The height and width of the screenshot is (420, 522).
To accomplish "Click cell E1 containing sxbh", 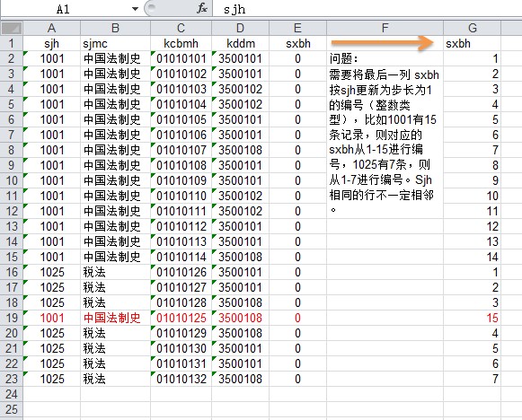I will click(x=297, y=43).
